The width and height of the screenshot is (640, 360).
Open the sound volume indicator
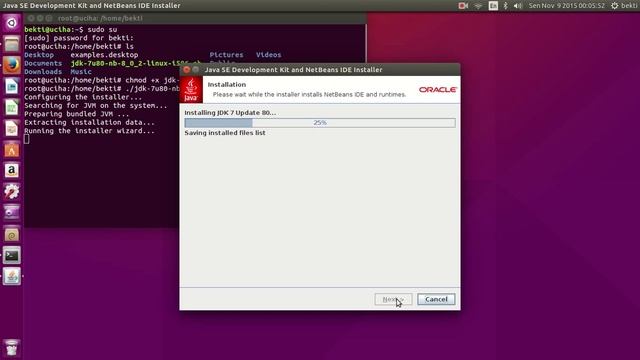(x=518, y=6)
